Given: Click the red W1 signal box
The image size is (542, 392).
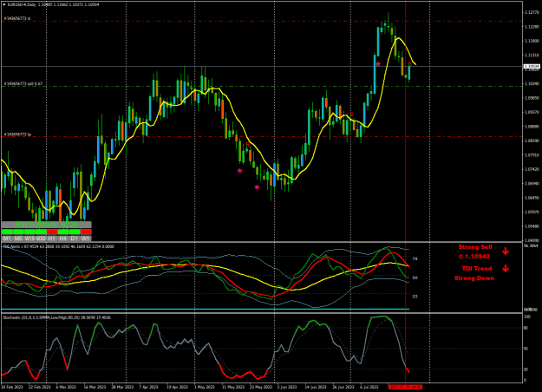Looking at the screenshot, I should [86, 232].
